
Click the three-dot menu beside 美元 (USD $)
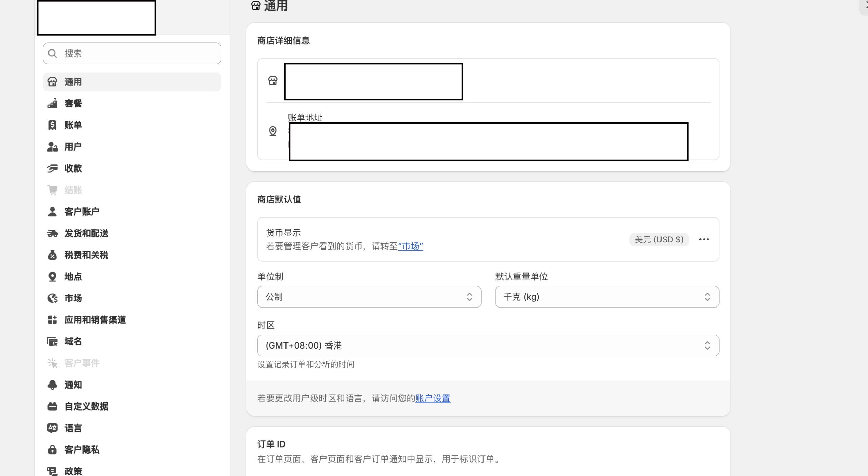[704, 239]
